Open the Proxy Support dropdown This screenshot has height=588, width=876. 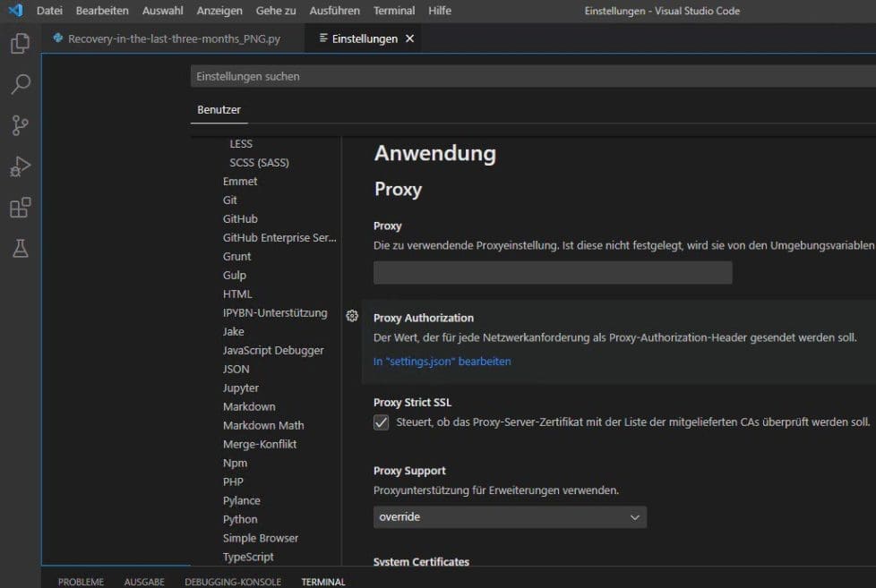pyautogui.click(x=510, y=517)
